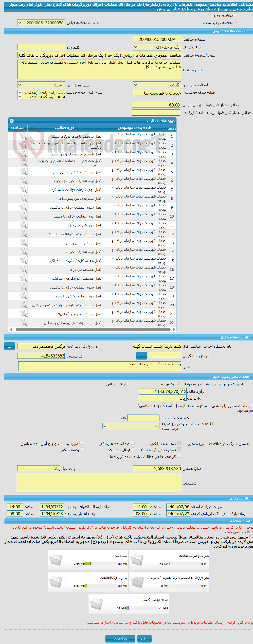Open the شهر محل اجرا dropdown
Viewport: 253px width, 644px height.
(x=41, y=85)
